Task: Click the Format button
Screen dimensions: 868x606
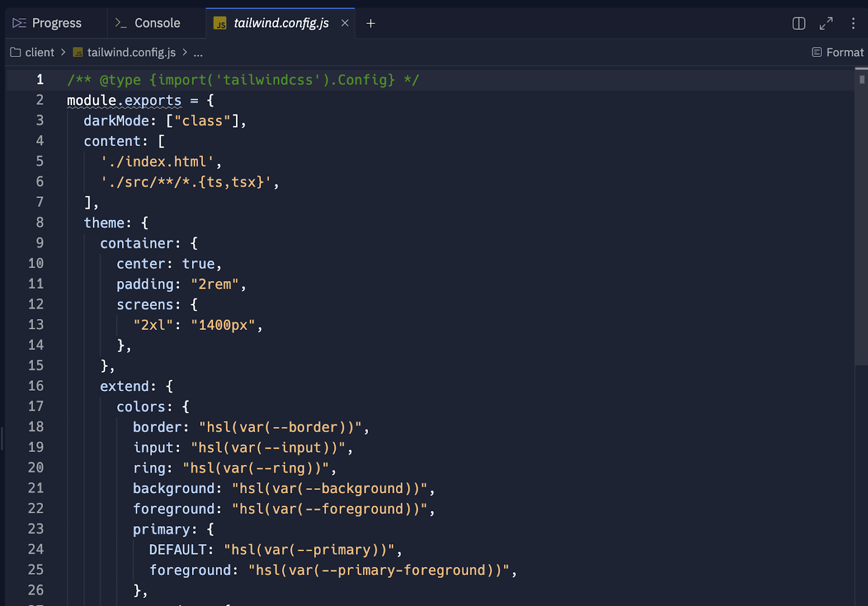Action: [838, 53]
